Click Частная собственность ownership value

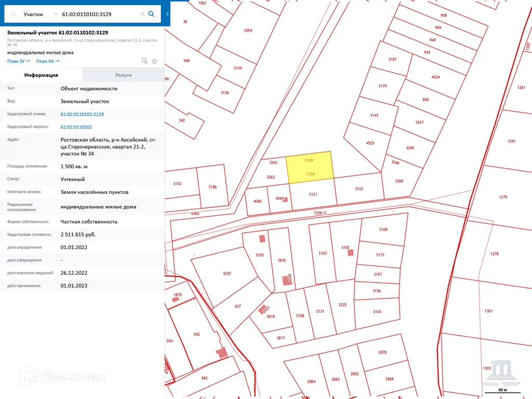(89, 221)
